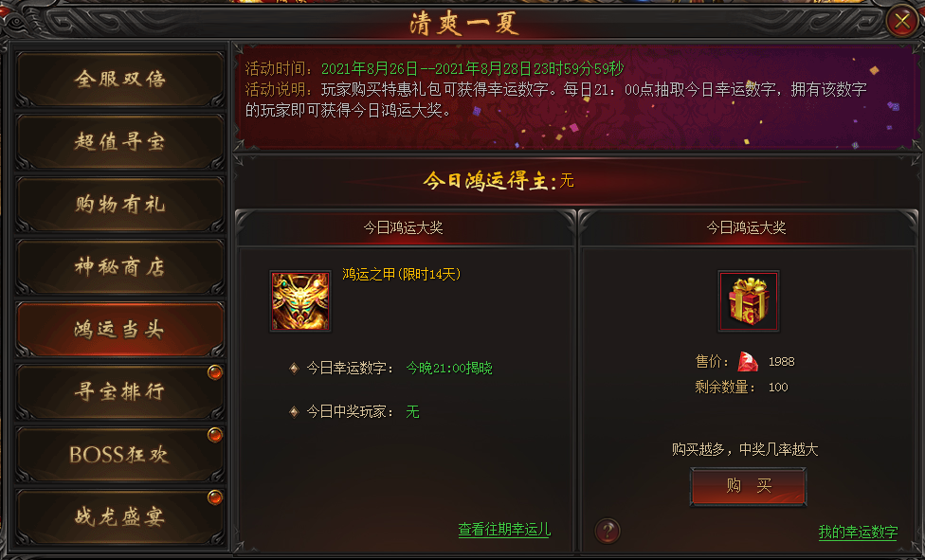
Task: Open the 神秘商店 tab
Action: 119,266
